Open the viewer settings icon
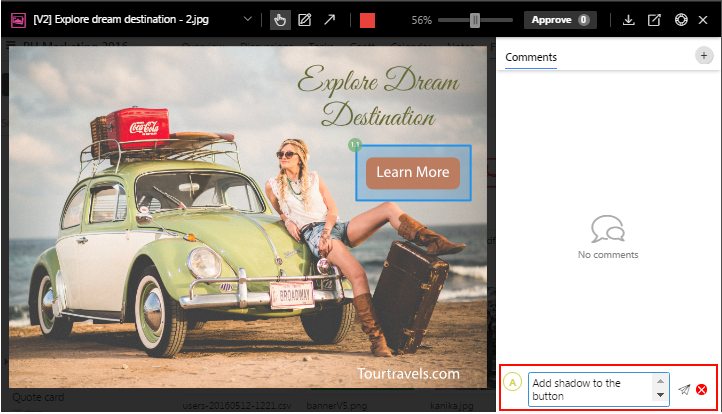 coord(681,20)
